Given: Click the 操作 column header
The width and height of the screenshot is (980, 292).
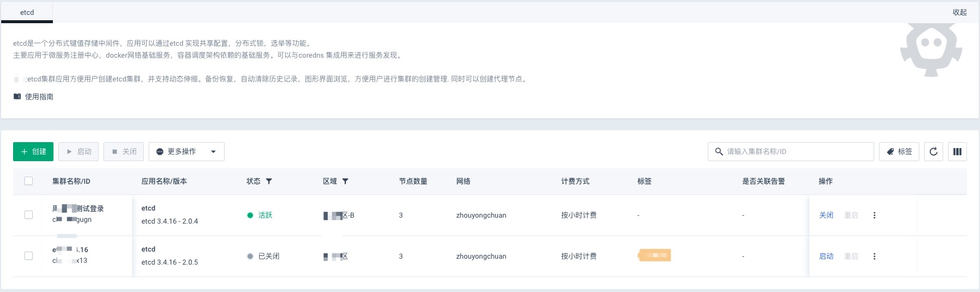Looking at the screenshot, I should click(x=825, y=181).
